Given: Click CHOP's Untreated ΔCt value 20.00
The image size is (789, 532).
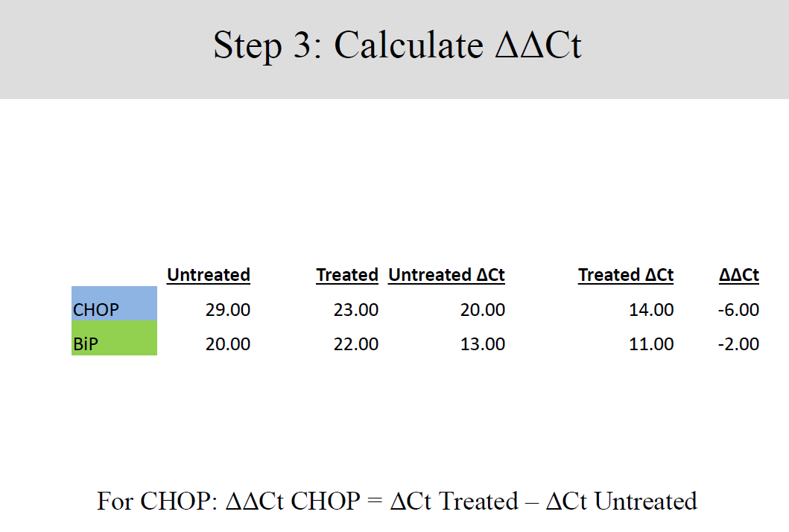Looking at the screenshot, I should [483, 310].
